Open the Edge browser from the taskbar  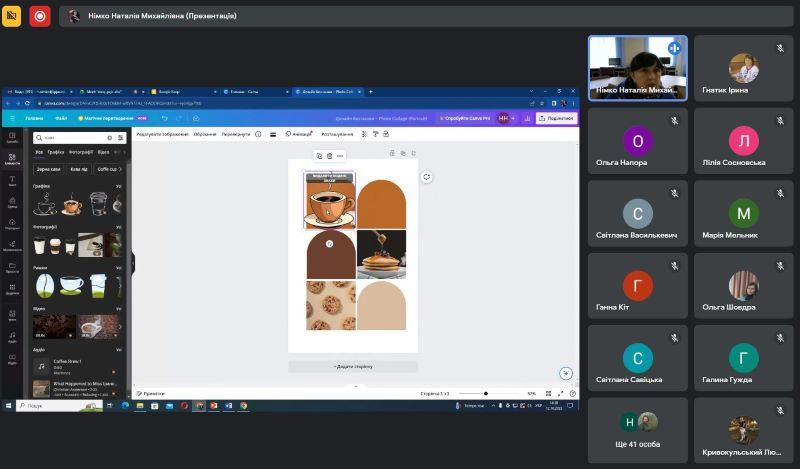pos(125,406)
